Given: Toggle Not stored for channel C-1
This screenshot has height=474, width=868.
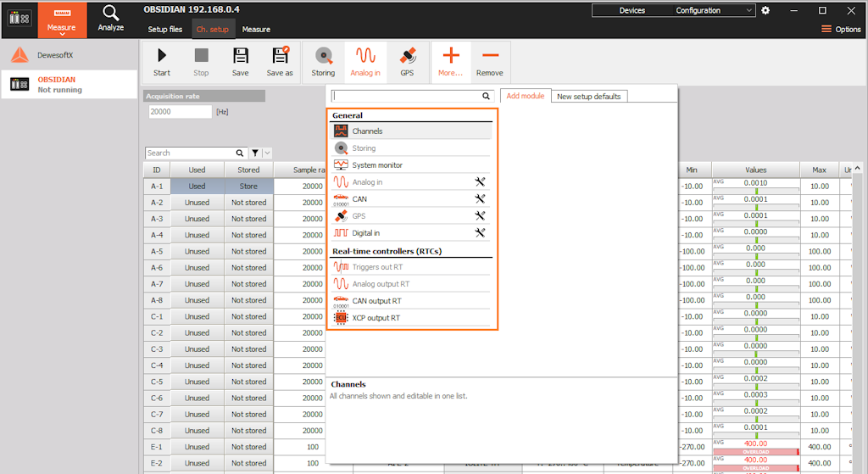Looking at the screenshot, I should pos(248,317).
